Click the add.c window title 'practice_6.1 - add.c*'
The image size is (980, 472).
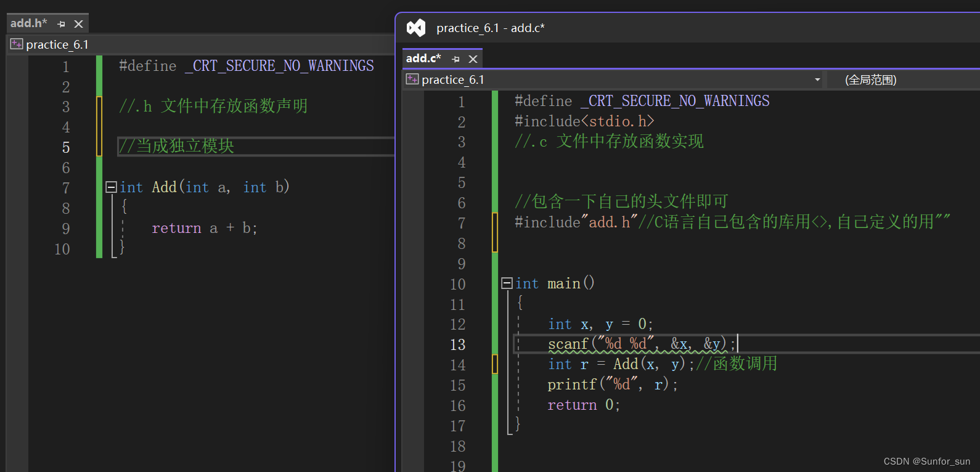491,28
